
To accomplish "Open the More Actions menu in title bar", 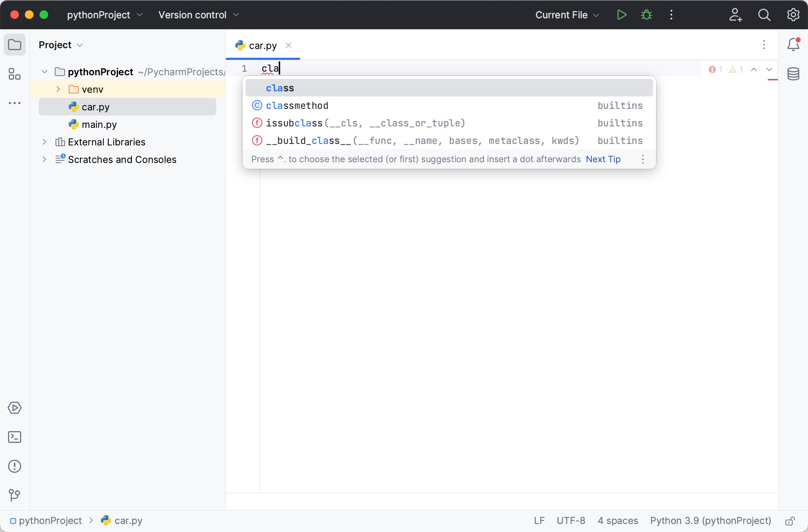I will point(671,15).
